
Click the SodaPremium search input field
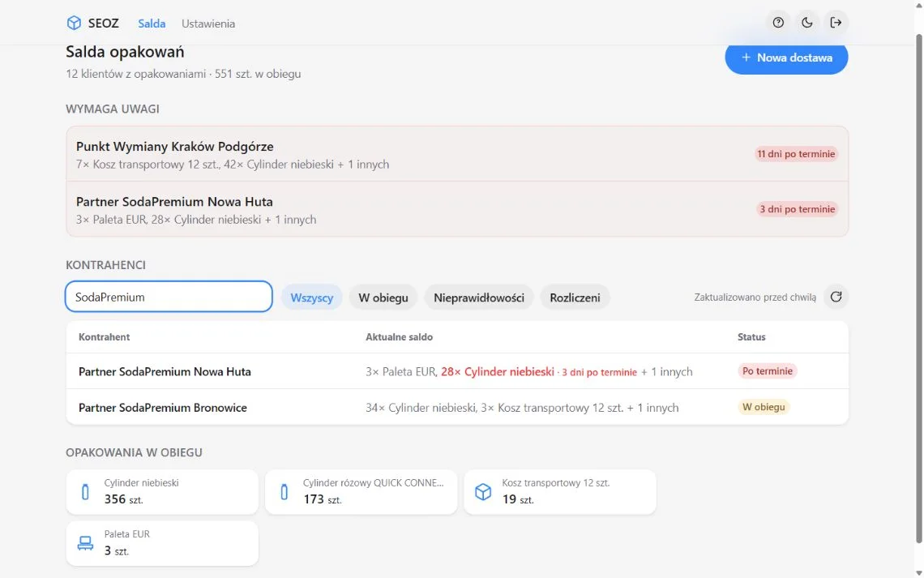169,297
